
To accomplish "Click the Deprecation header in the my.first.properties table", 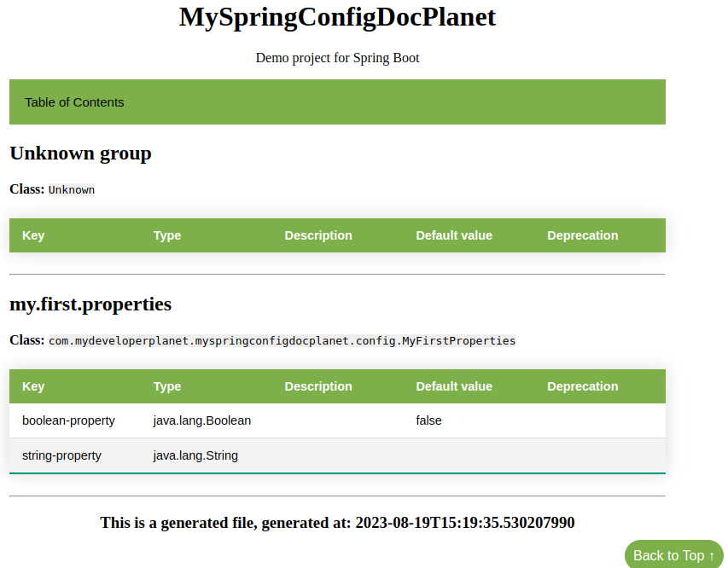I will [583, 386].
